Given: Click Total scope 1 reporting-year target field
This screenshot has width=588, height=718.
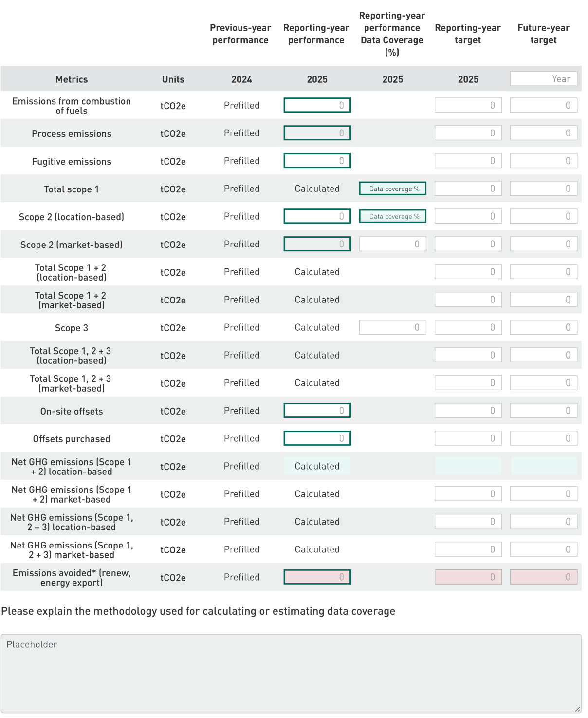Looking at the screenshot, I should pyautogui.click(x=468, y=189).
